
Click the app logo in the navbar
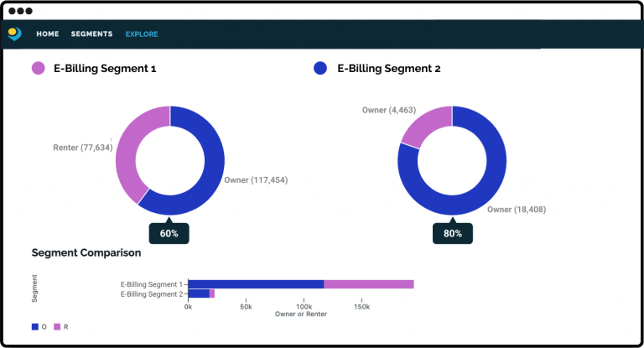point(14,34)
